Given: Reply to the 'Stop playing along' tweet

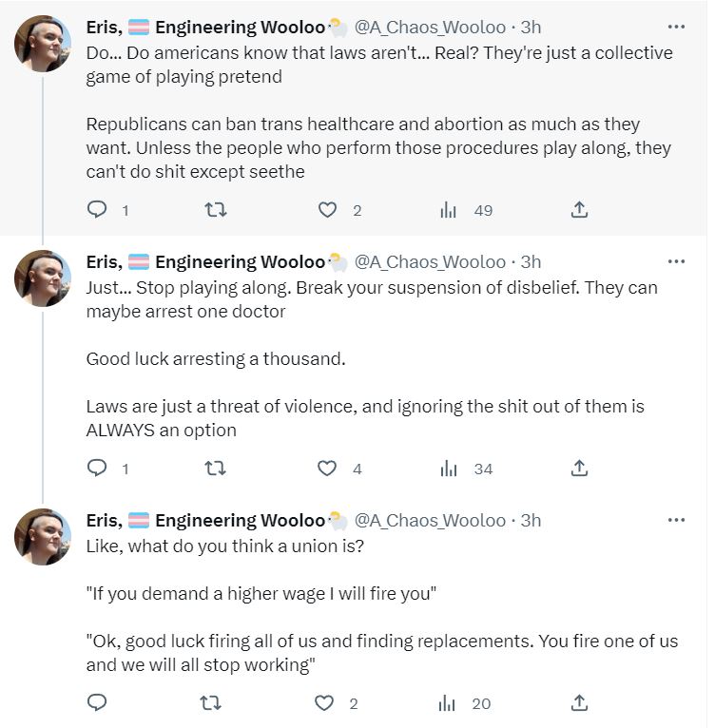Looking at the screenshot, I should [97, 468].
